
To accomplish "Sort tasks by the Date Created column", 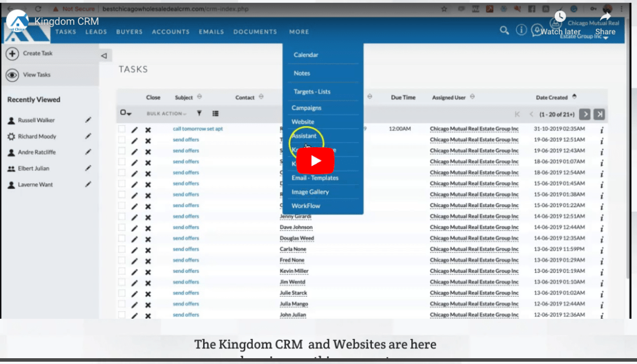I will (x=574, y=97).
